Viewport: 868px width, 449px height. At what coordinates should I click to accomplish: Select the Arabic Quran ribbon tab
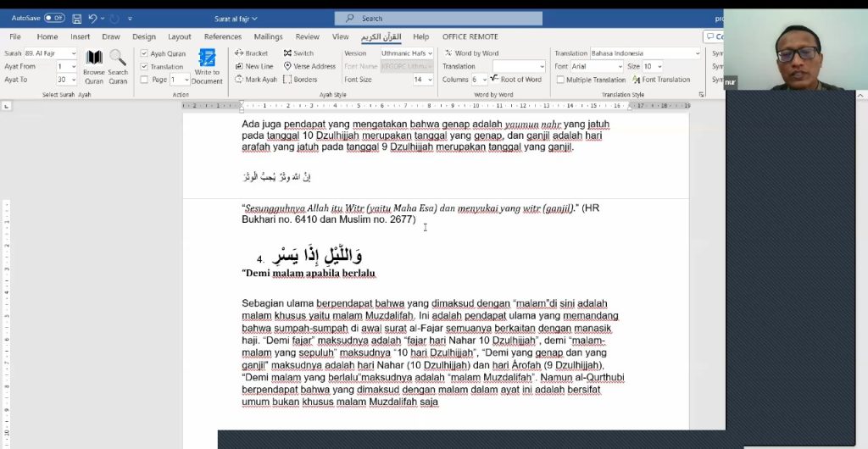[x=381, y=36]
